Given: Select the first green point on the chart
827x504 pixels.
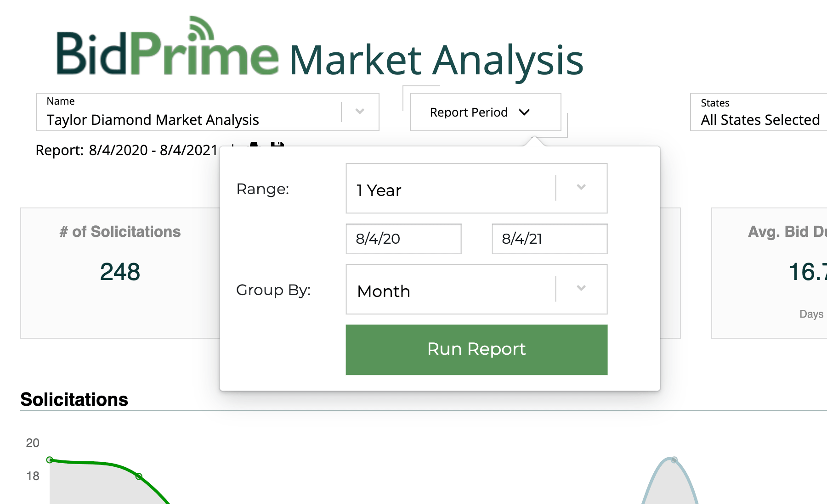Looking at the screenshot, I should (x=50, y=460).
